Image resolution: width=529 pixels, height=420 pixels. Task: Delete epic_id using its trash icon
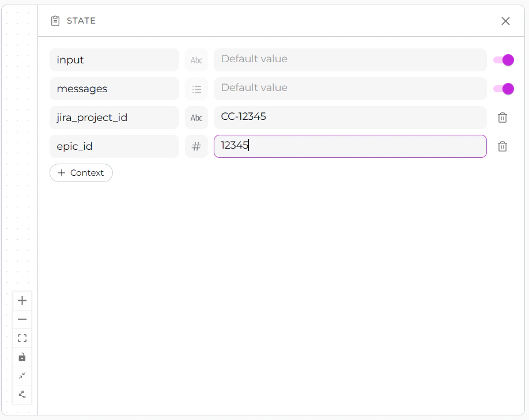click(x=502, y=146)
